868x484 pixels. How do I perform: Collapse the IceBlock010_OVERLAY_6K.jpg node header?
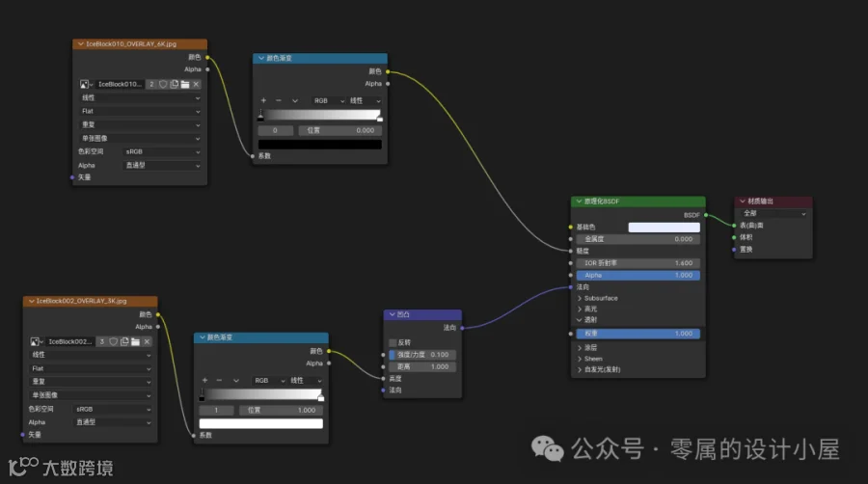81,43
